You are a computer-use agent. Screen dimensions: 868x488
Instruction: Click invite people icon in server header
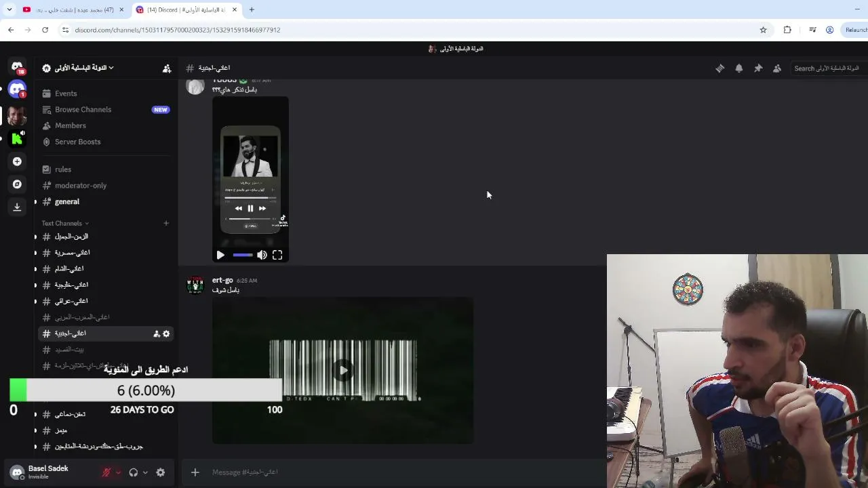point(167,68)
